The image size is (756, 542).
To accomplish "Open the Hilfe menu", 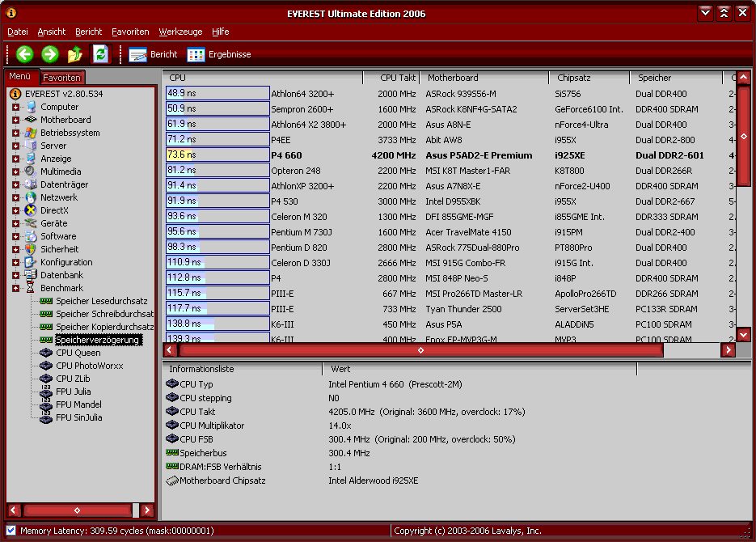I will 221,32.
